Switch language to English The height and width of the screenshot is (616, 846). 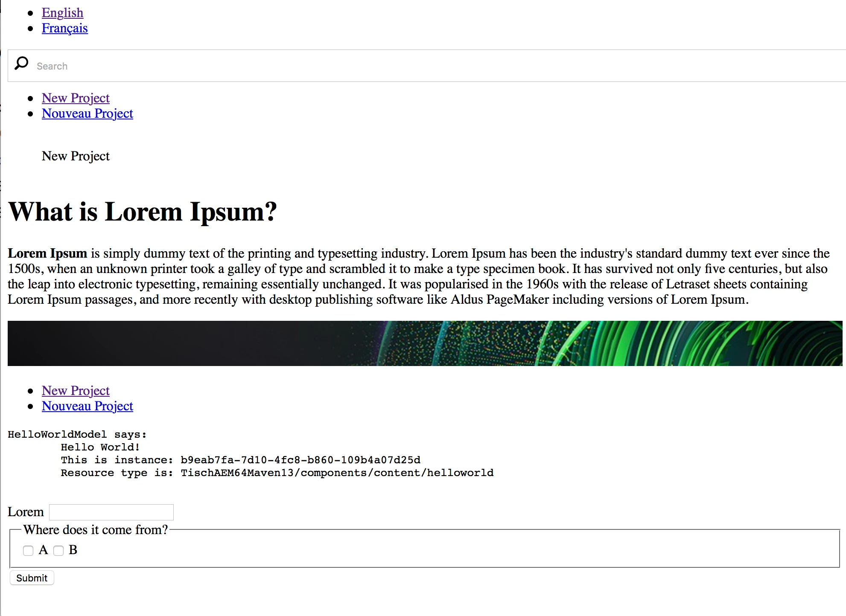point(62,13)
